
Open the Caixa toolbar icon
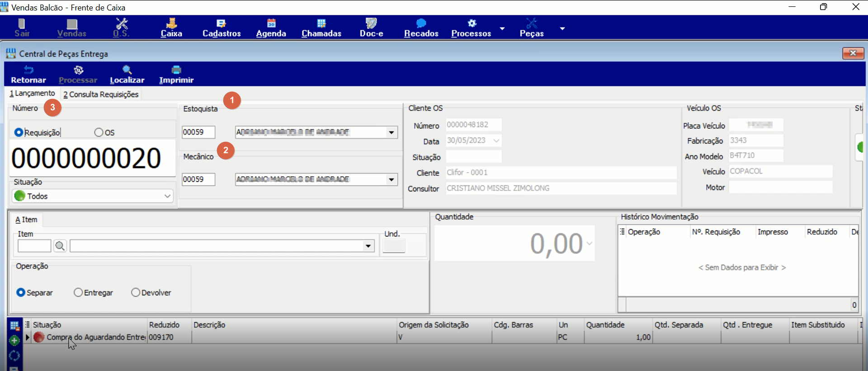(171, 23)
